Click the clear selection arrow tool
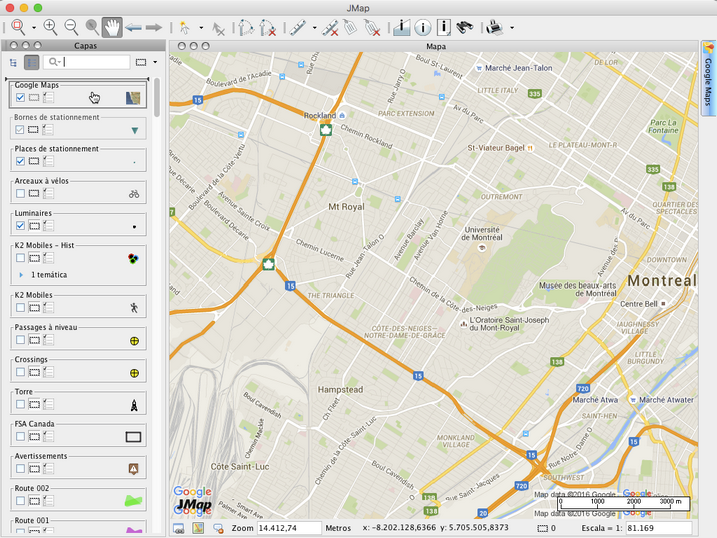The width and height of the screenshot is (717, 538). [219, 28]
